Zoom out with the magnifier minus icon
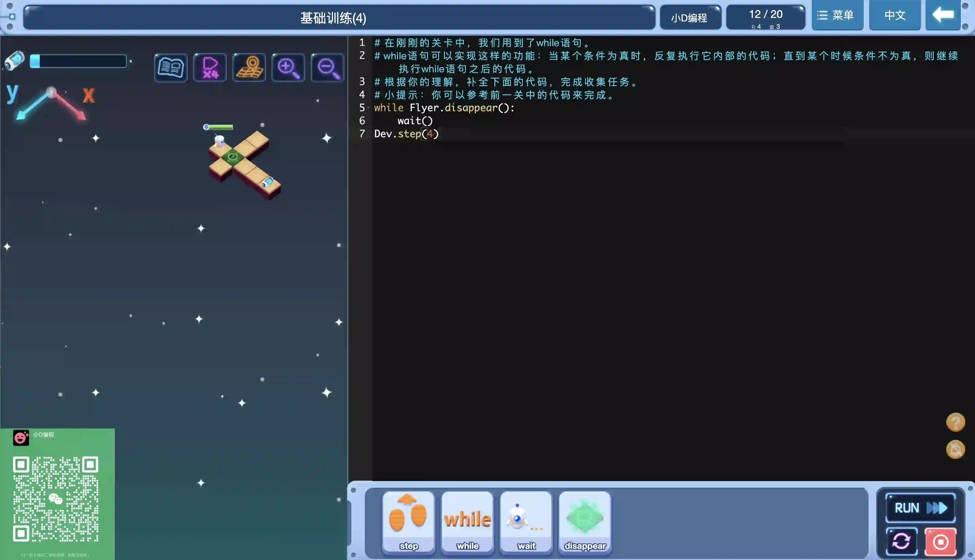 point(328,68)
